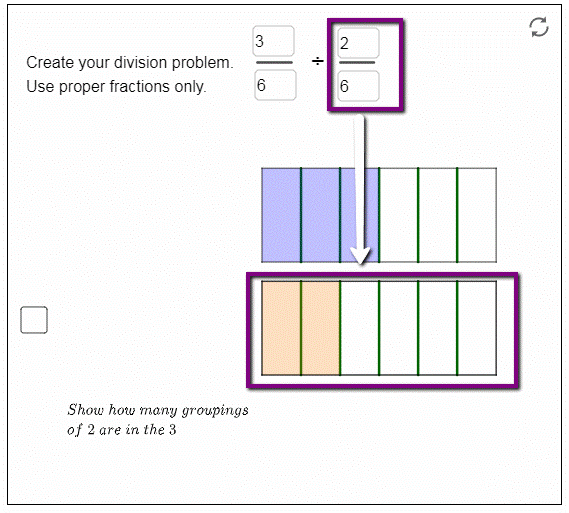
Task: Click the last segment of the bottom bar
Action: coord(477,328)
